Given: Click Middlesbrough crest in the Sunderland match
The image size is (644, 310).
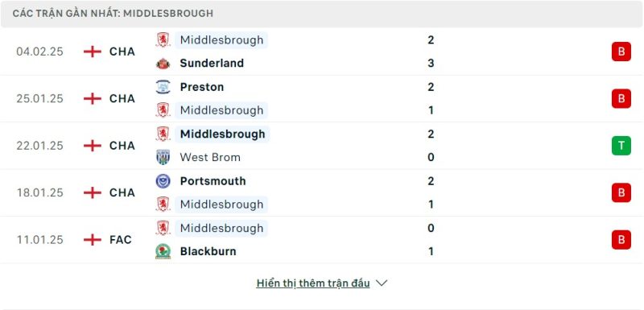Looking at the screenshot, I should [x=163, y=39].
